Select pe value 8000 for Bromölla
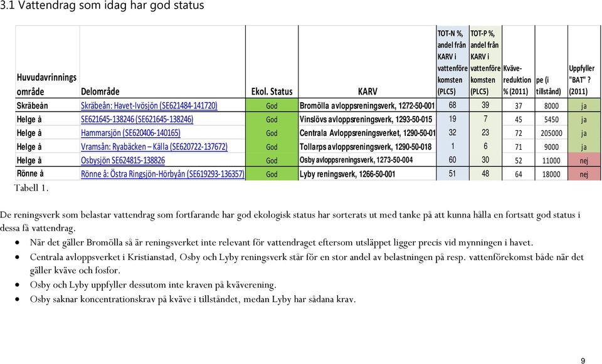 pyautogui.click(x=551, y=106)
